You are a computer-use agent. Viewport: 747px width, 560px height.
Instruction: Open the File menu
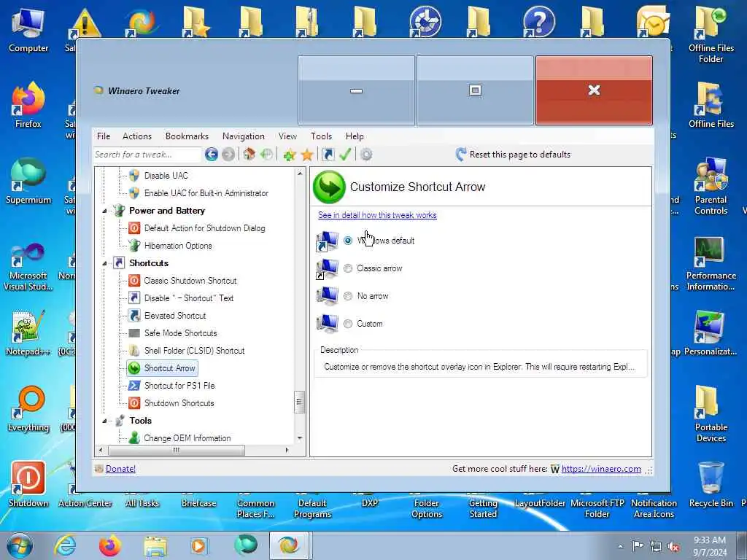[x=104, y=136]
